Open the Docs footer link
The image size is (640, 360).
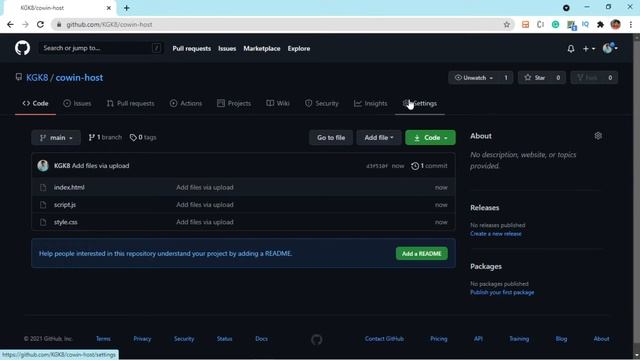click(x=262, y=339)
